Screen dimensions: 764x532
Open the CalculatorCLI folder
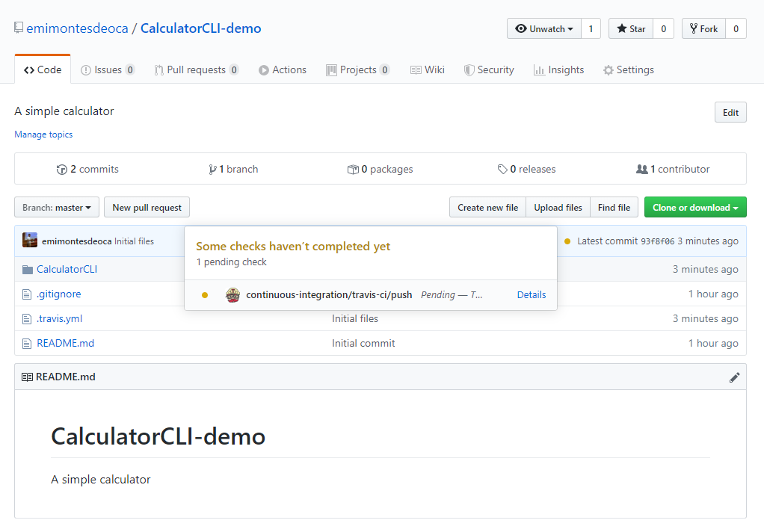[67, 269]
